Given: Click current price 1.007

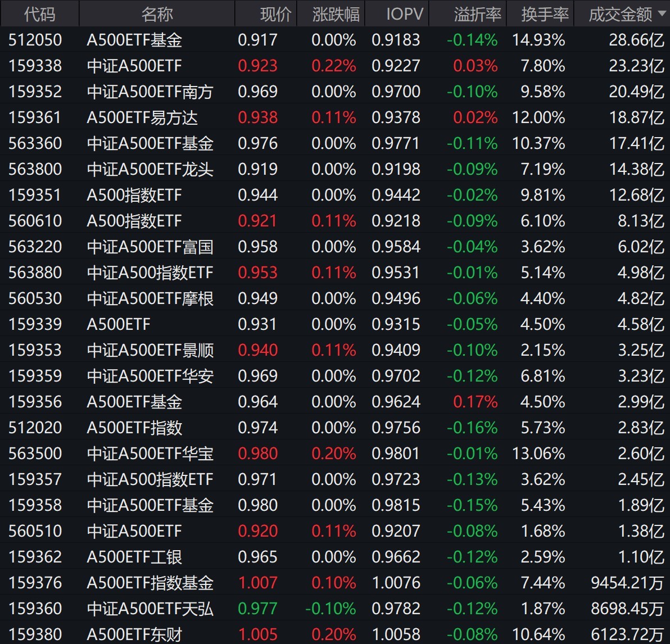Looking at the screenshot, I should coord(257,583).
